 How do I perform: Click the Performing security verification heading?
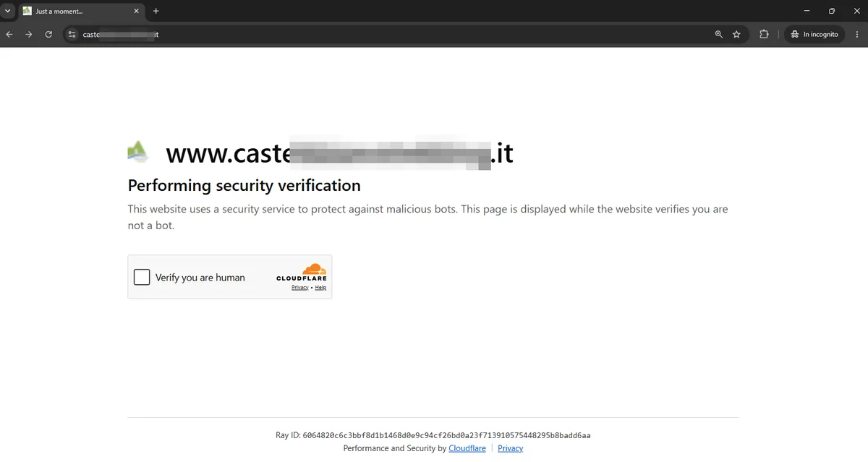244,185
